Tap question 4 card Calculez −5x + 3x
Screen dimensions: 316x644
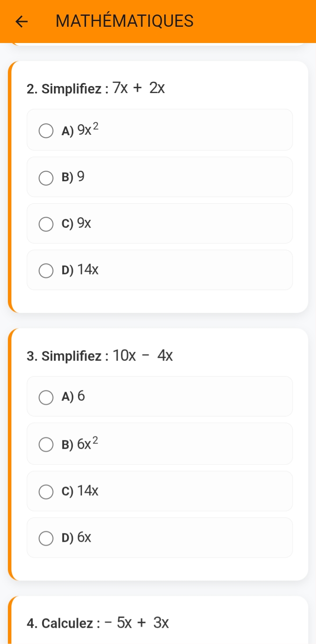tap(97, 622)
